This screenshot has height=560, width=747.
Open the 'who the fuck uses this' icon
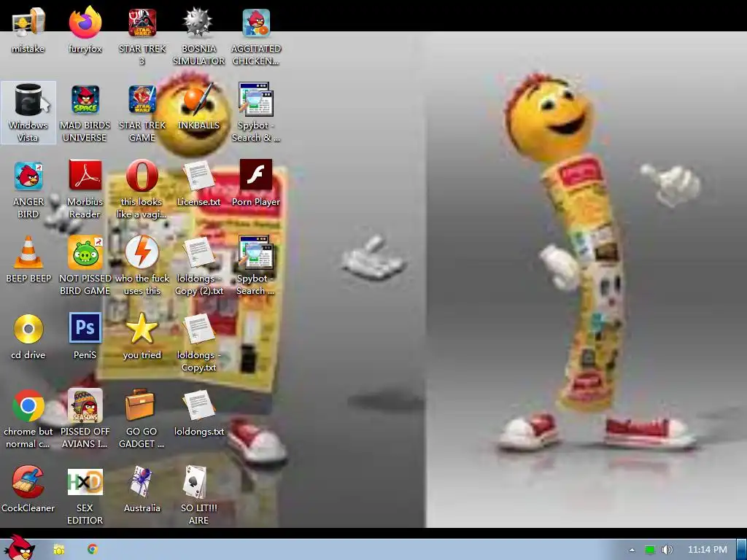pos(142,252)
